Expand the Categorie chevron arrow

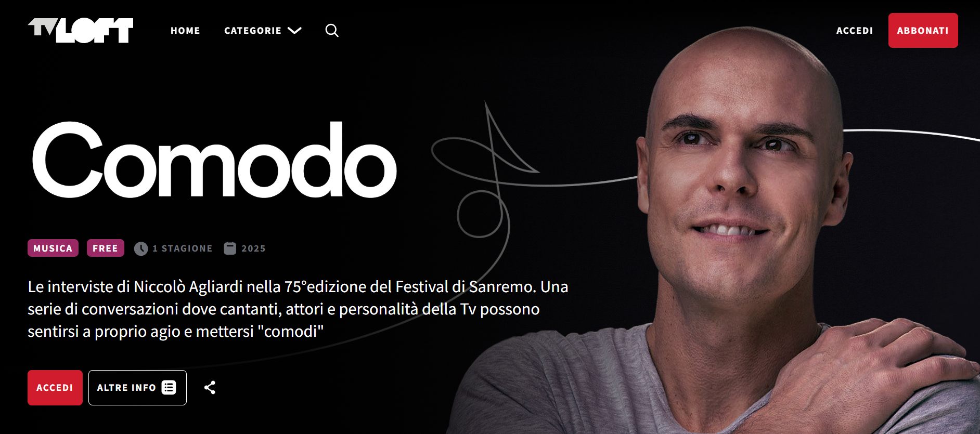pos(294,31)
